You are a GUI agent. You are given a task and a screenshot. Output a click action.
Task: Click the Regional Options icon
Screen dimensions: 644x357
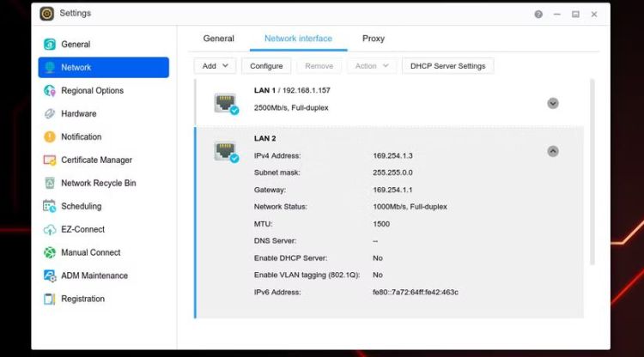coord(50,91)
